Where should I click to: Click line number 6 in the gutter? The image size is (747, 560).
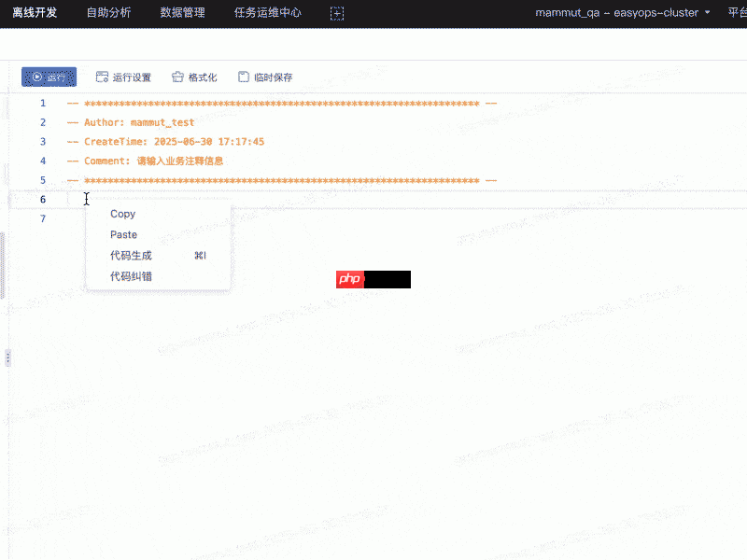43,199
